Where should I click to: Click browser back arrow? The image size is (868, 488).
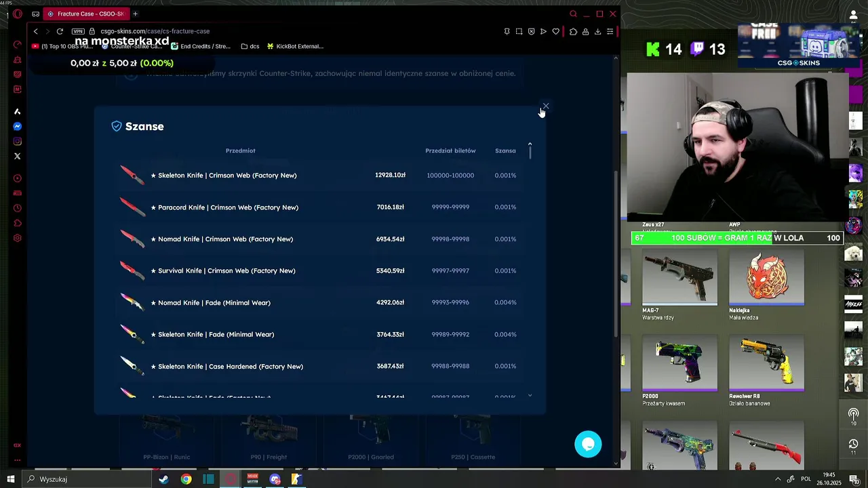tap(36, 31)
